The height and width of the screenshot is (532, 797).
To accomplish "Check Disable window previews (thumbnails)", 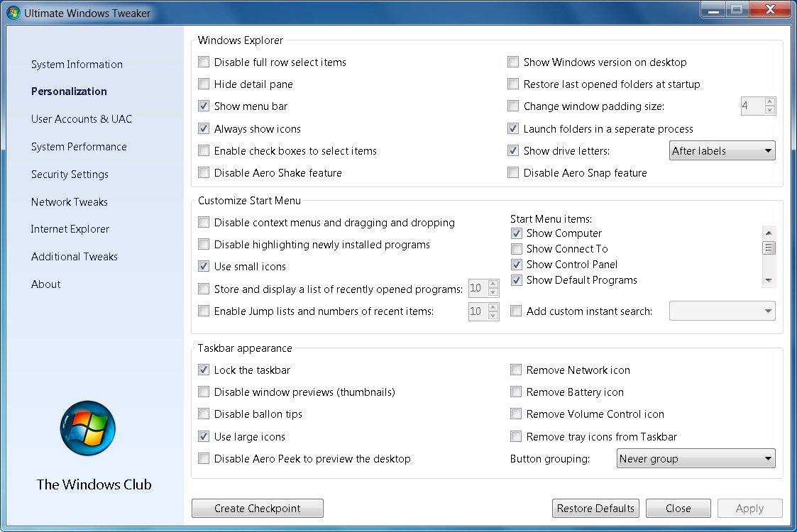I will click(x=203, y=392).
